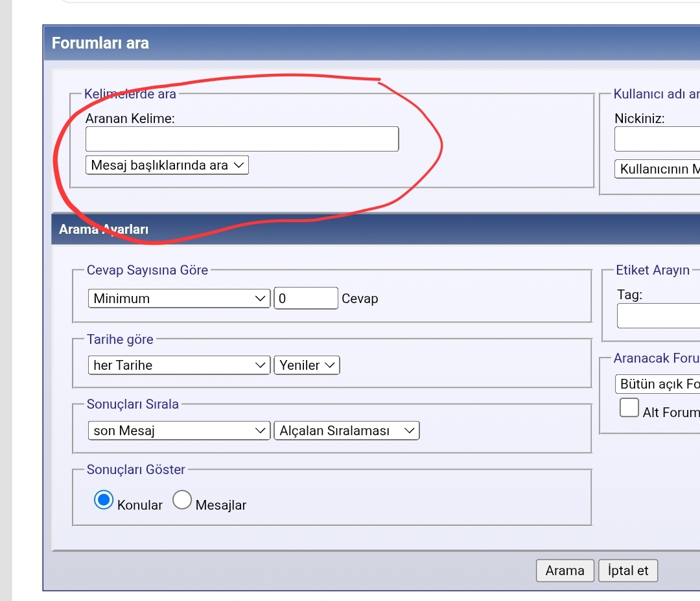700x601 pixels.
Task: Click the İptal et cancel button
Action: pyautogui.click(x=628, y=571)
